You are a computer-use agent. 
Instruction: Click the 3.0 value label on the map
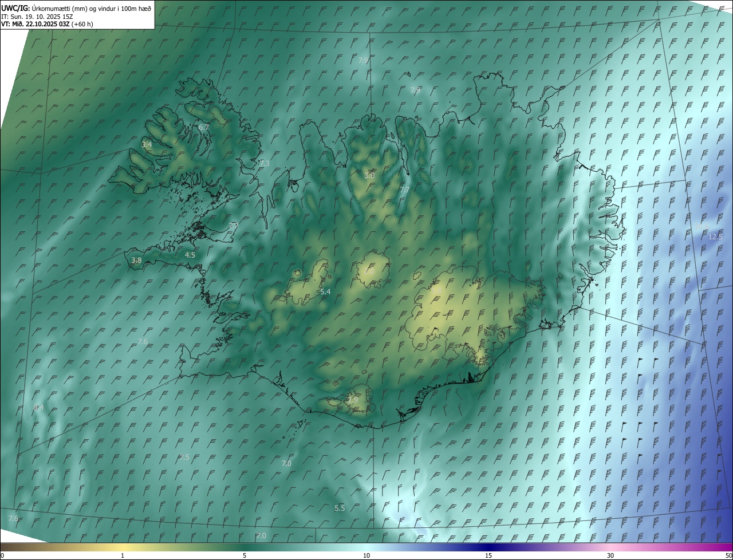[369, 175]
